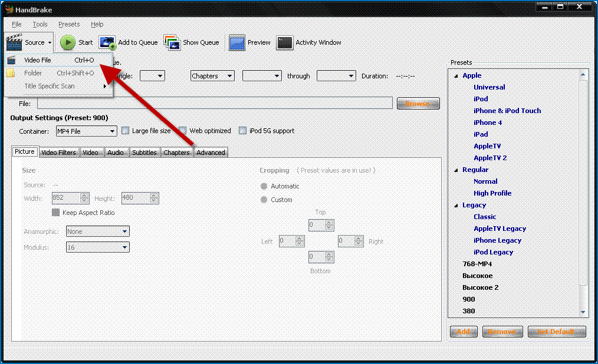Click the Remove preset button
The width and height of the screenshot is (598, 364).
pyautogui.click(x=501, y=332)
